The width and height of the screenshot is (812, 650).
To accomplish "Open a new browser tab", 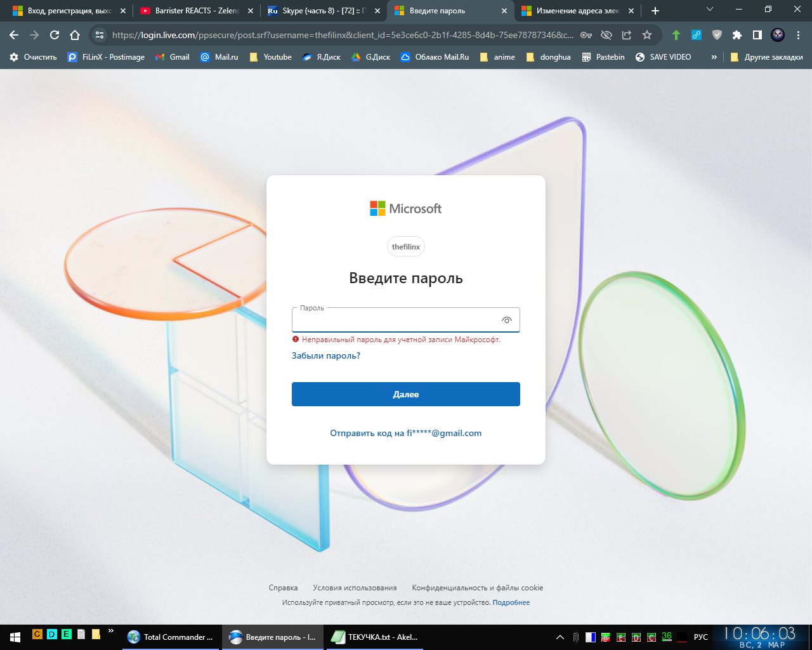I will click(x=655, y=11).
